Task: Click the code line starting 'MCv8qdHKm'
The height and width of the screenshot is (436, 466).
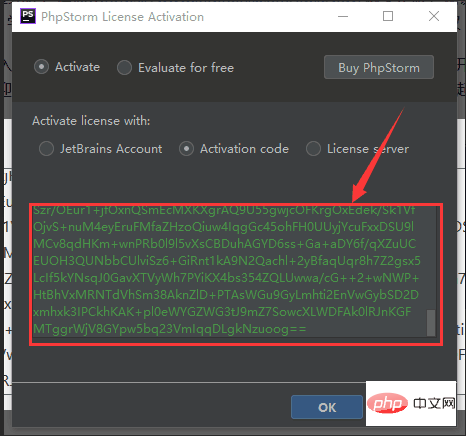Action: click(x=224, y=244)
